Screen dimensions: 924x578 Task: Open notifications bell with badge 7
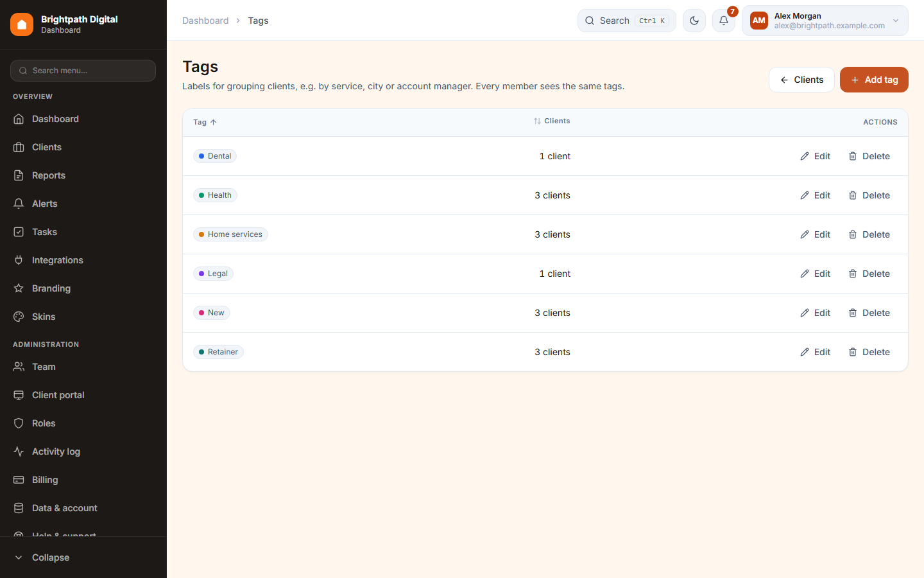(x=724, y=21)
